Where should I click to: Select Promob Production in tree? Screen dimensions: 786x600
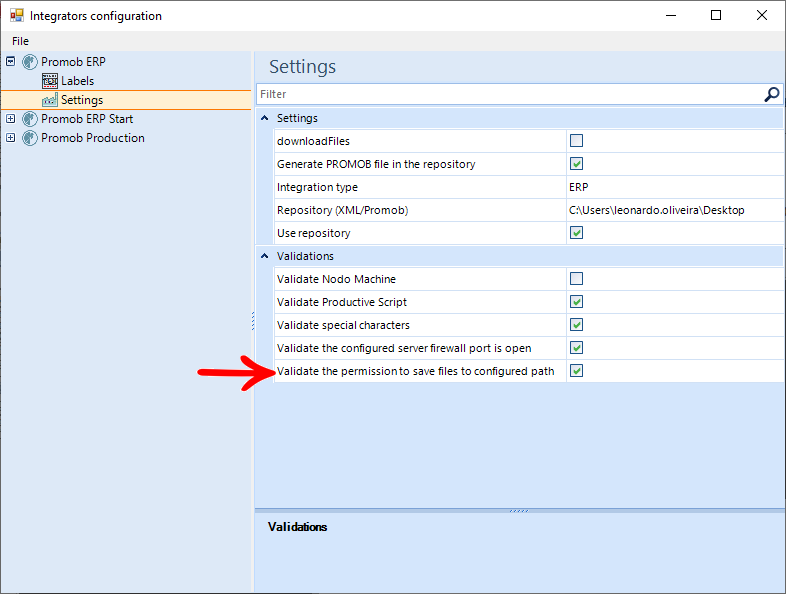(93, 138)
